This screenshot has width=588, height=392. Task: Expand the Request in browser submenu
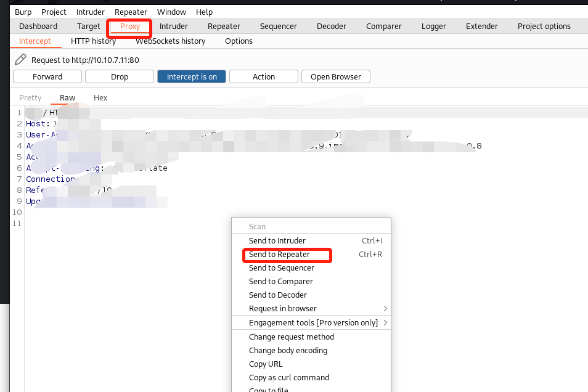(x=386, y=309)
